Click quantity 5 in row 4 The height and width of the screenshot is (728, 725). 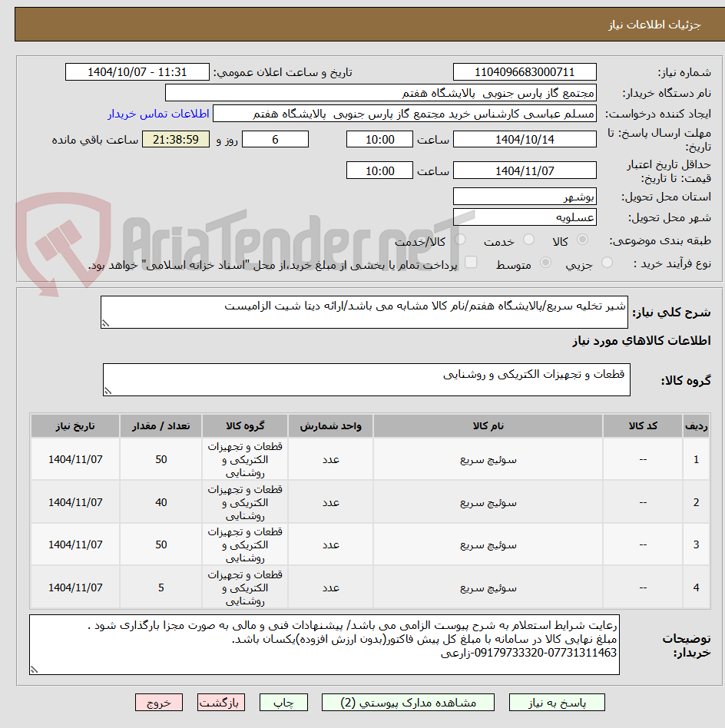pyautogui.click(x=161, y=587)
